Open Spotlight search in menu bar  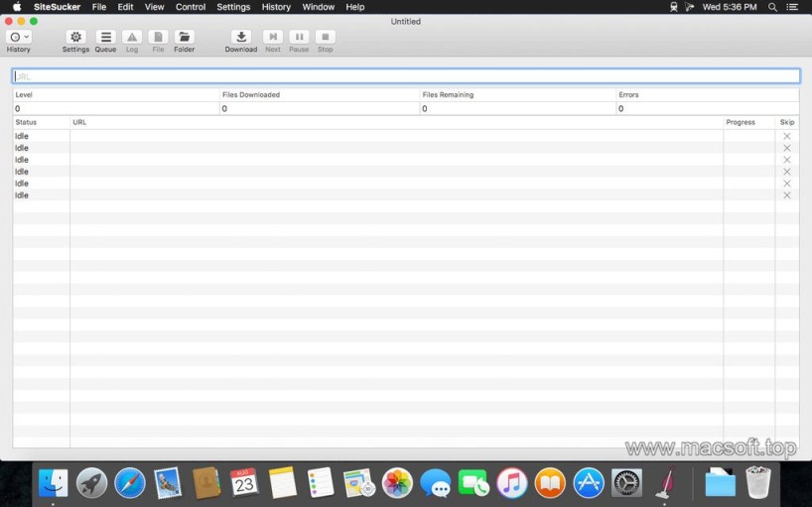[x=772, y=7]
